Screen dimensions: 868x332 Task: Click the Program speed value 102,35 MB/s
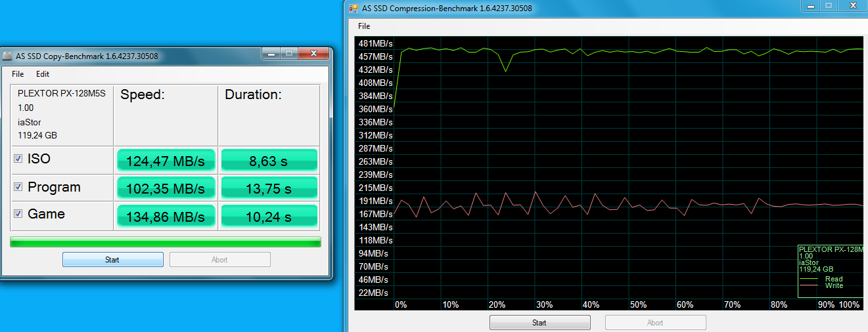point(166,189)
